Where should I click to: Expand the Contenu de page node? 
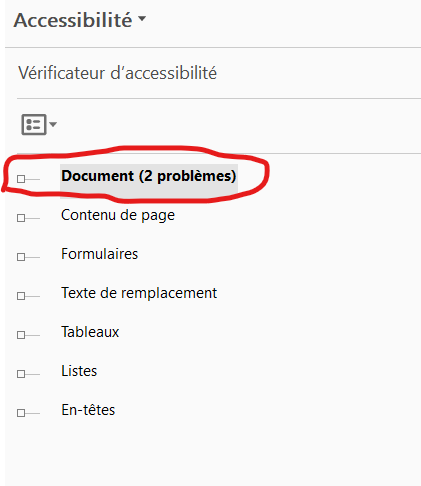[21, 218]
